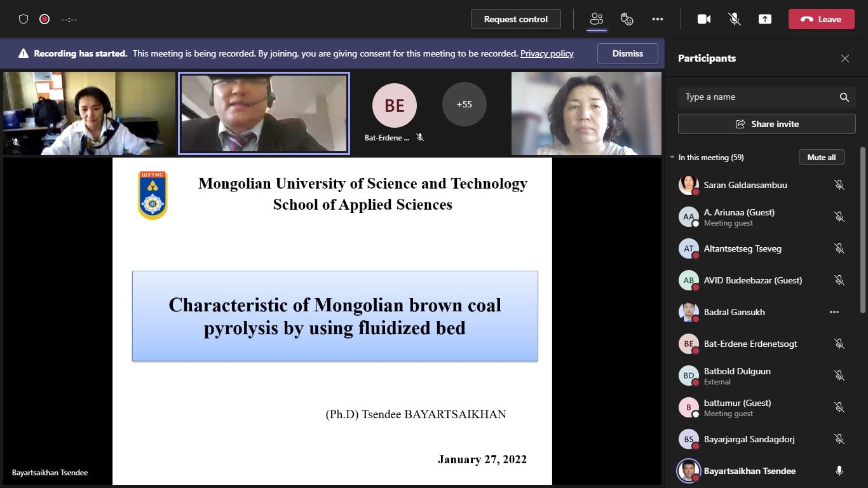
Task: Leave the meeting
Action: (821, 19)
